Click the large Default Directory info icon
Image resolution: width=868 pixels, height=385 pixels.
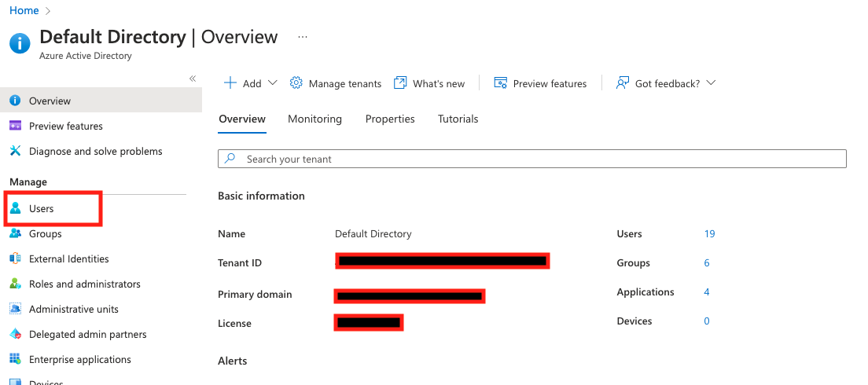coord(20,42)
